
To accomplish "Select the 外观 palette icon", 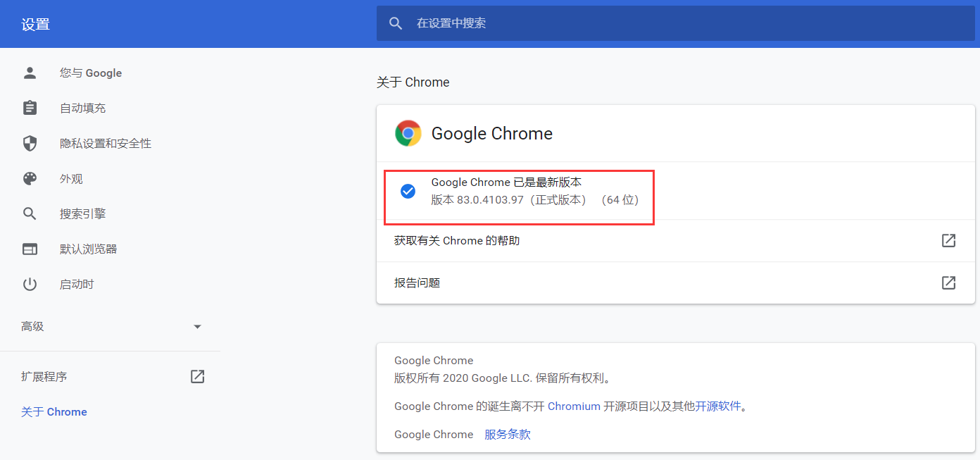I will [30, 178].
